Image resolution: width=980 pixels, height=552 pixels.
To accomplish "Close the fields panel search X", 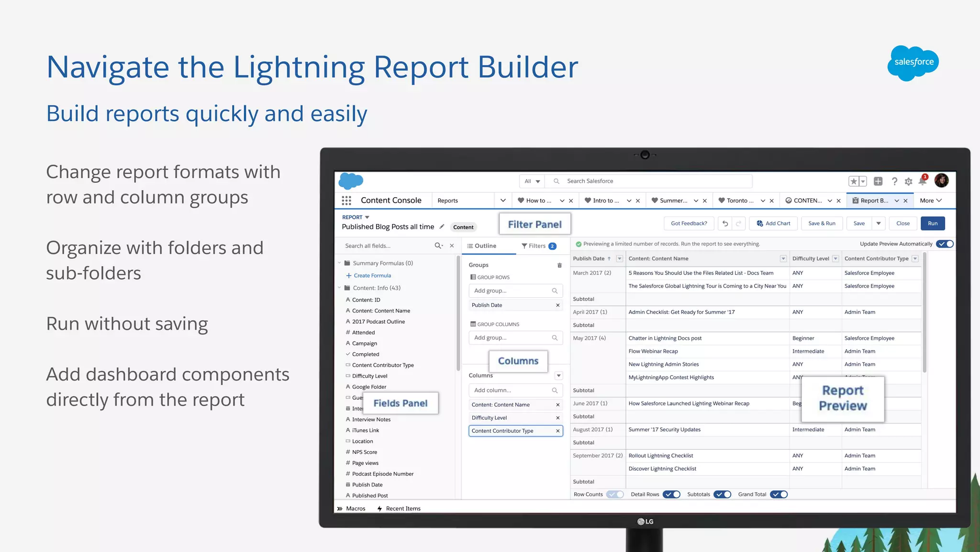I will tap(452, 246).
